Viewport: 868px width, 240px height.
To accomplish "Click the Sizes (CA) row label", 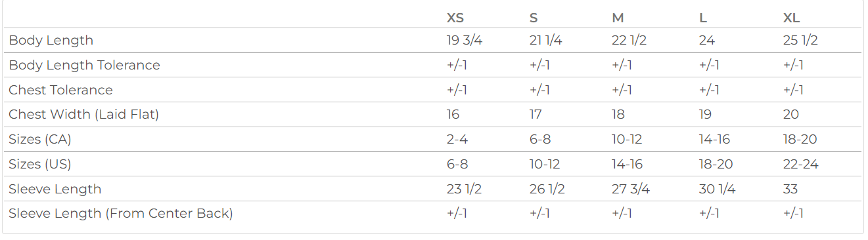I will [x=39, y=140].
